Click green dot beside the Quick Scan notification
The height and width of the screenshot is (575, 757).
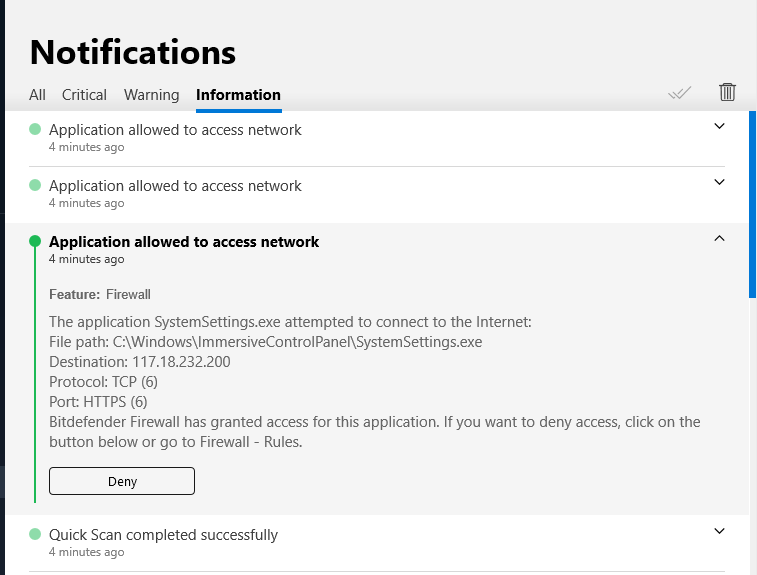point(35,535)
